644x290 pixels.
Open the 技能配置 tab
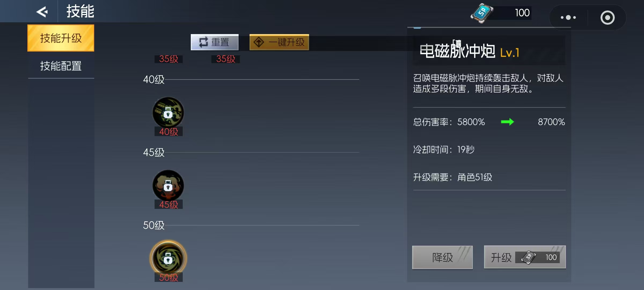(61, 66)
